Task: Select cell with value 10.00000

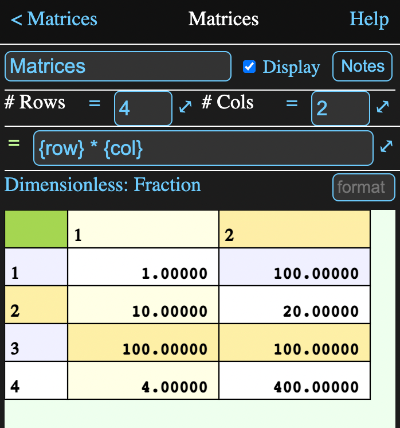Action: 143,305
